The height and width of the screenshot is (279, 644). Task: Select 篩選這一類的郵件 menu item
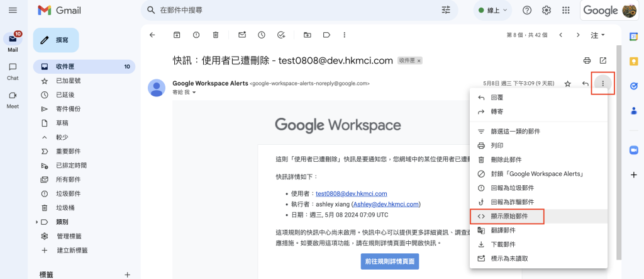tap(538, 132)
